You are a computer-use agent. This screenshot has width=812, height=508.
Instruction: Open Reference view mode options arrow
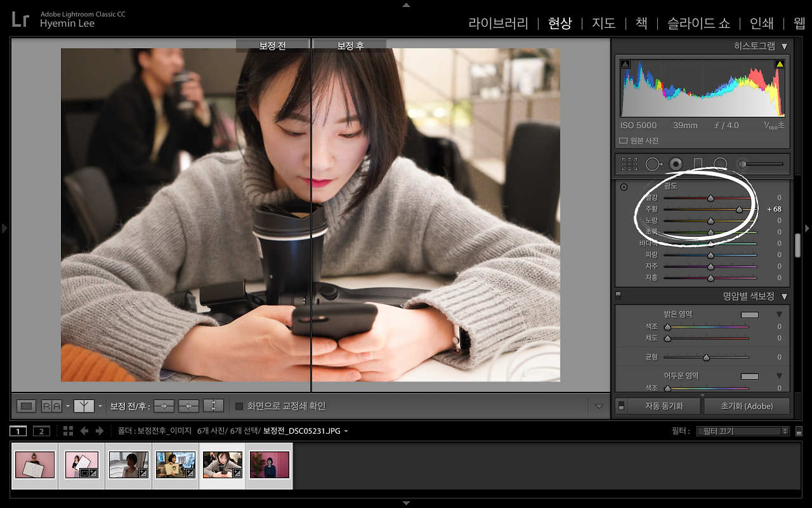pos(67,406)
